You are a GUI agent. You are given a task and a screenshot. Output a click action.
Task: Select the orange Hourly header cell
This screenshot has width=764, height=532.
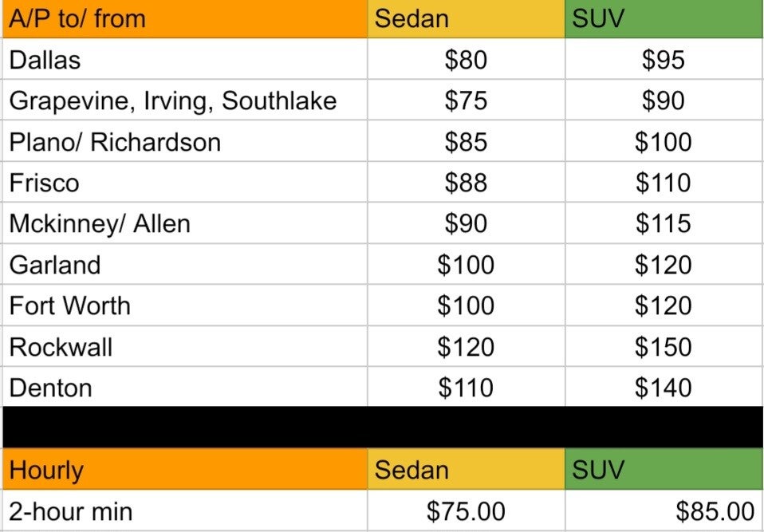(x=183, y=470)
